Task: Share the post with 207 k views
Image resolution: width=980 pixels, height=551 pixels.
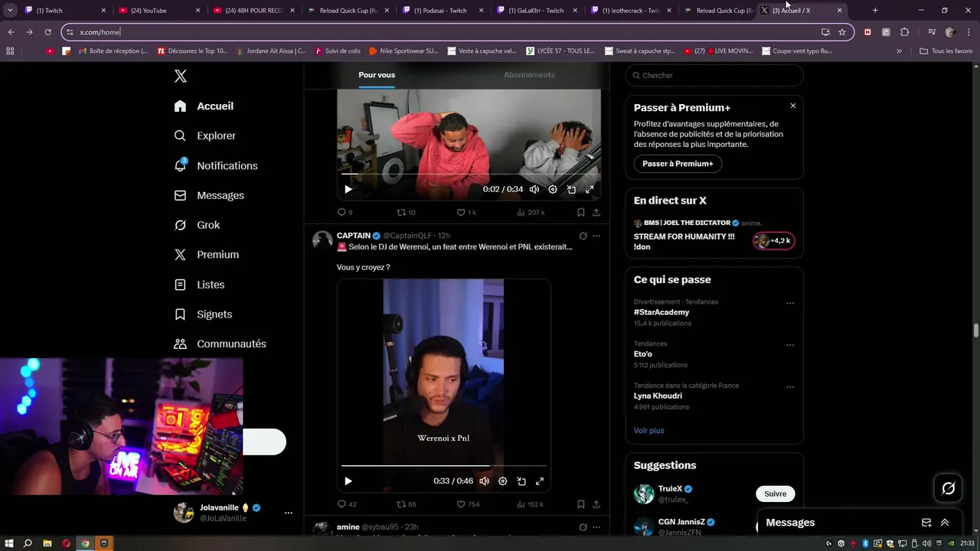Action: click(x=596, y=212)
